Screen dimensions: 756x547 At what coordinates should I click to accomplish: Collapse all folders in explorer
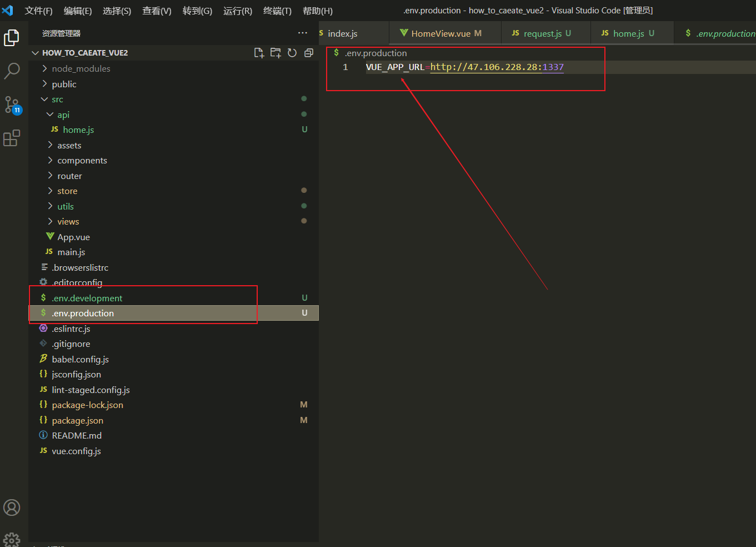point(309,53)
